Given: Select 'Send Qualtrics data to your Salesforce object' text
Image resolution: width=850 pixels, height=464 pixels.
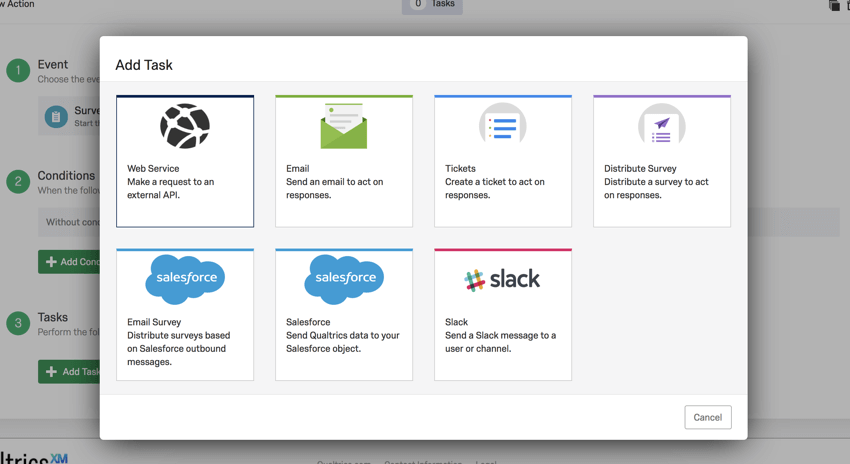Looking at the screenshot, I should (x=343, y=342).
